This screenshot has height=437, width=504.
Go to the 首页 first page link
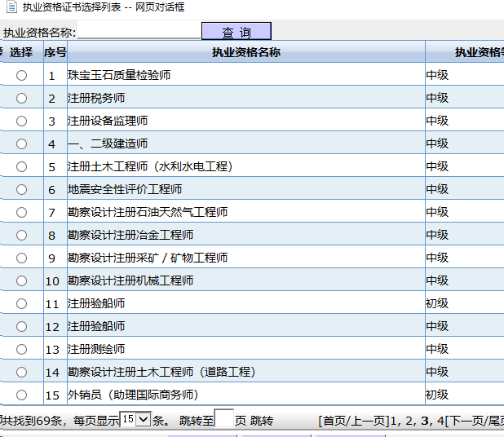[333, 421]
